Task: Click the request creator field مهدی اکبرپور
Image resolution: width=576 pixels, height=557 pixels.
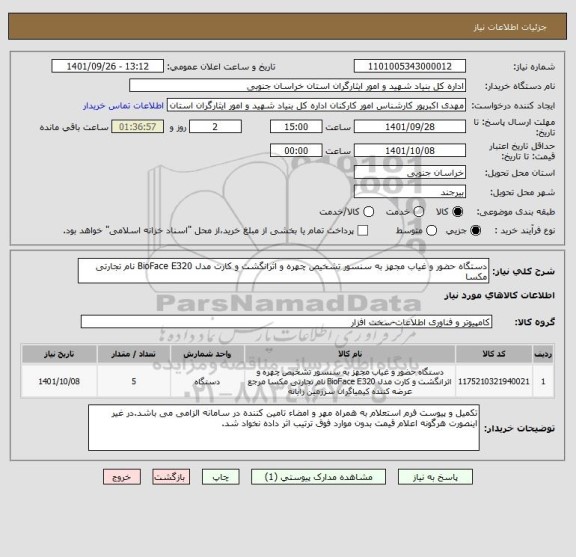Action: point(316,106)
